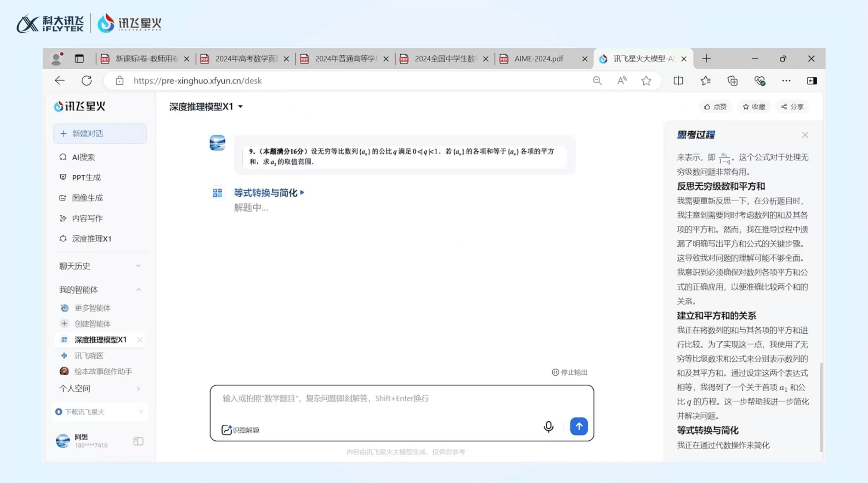
Task: Remove 深度推理模型X1 agent with its X
Action: coord(140,339)
